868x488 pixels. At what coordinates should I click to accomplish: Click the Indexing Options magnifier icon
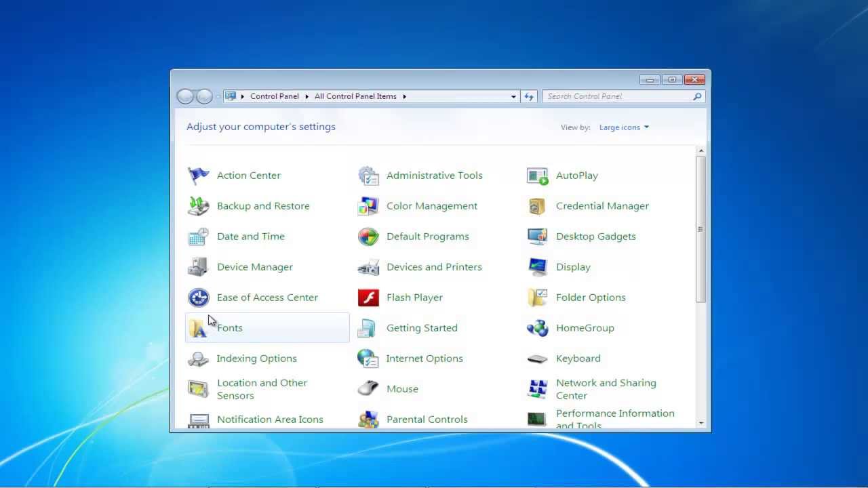tap(199, 359)
